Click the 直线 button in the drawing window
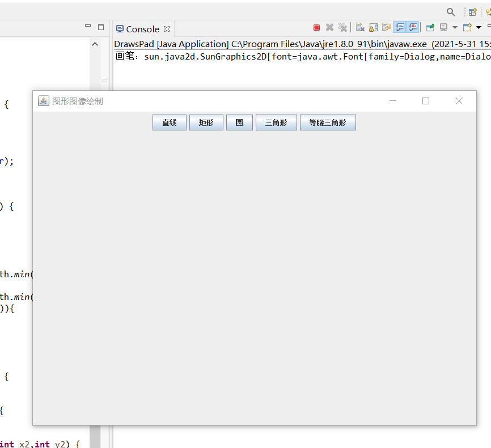Screen dimensions: 491x448 [170, 122]
